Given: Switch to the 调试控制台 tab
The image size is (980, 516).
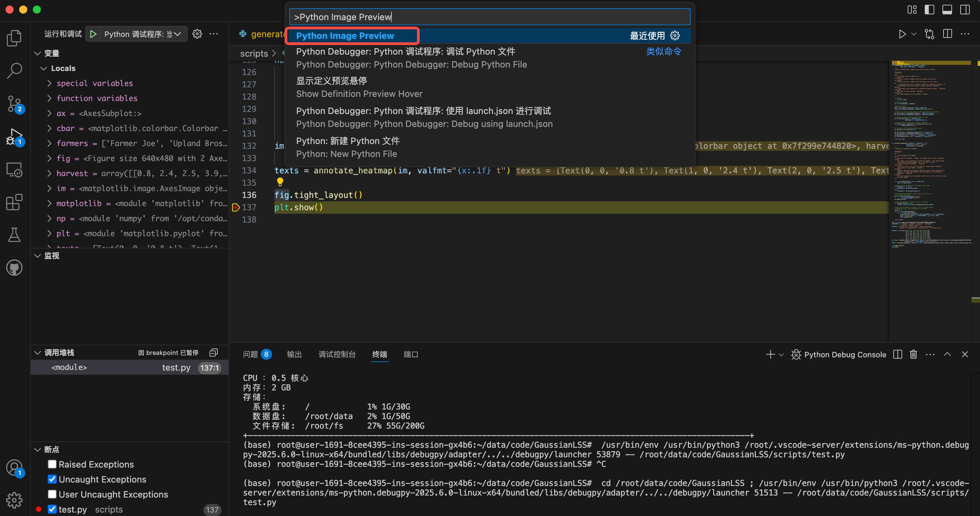Looking at the screenshot, I should (x=337, y=354).
